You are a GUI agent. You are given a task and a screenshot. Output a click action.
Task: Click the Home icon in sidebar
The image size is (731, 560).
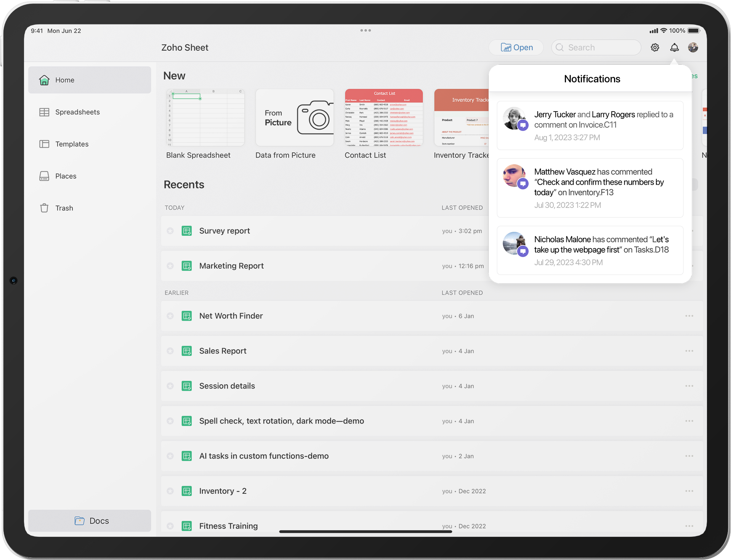pos(44,80)
